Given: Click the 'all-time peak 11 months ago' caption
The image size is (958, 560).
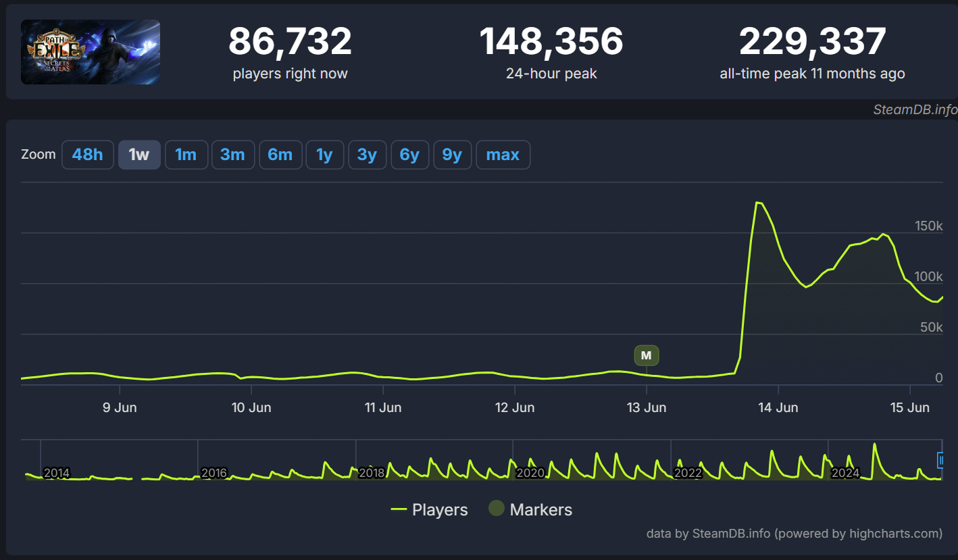Looking at the screenshot, I should [x=812, y=74].
